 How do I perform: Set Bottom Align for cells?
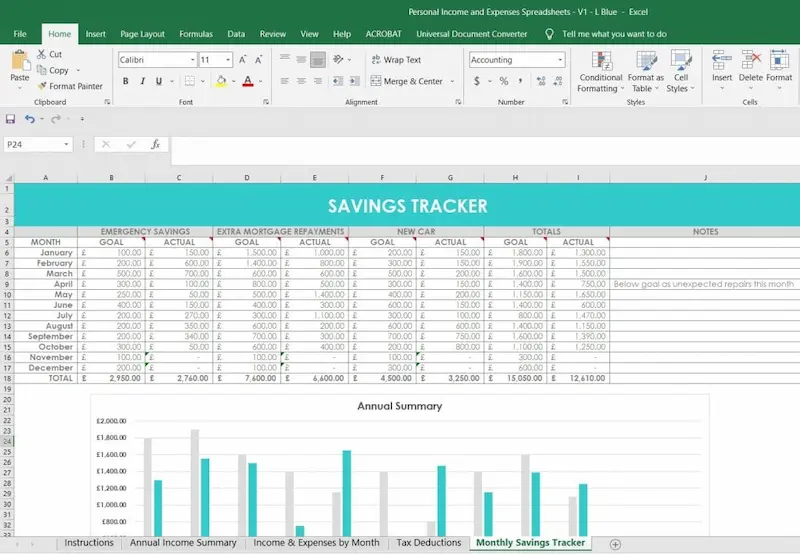[318, 60]
